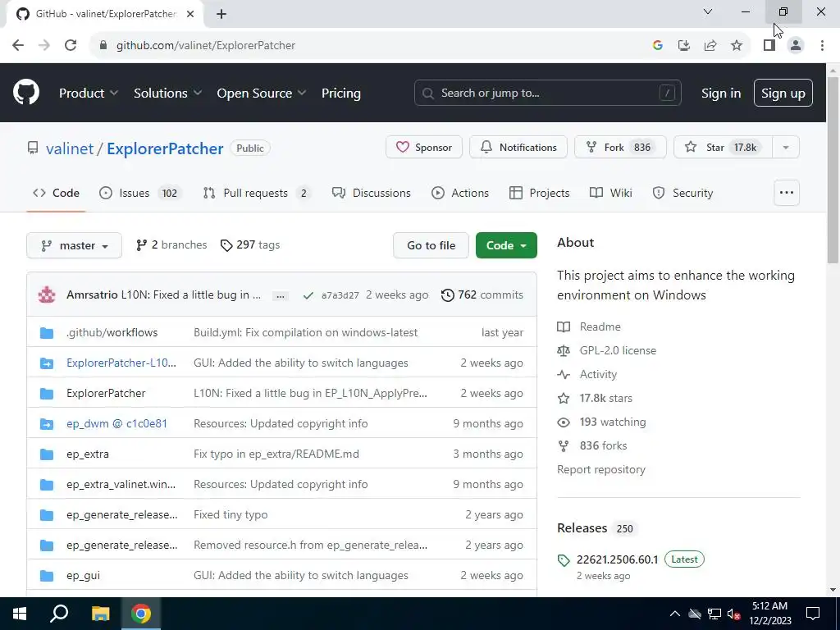The height and width of the screenshot is (630, 840).
Task: Click the browser address bar URL
Action: click(x=206, y=46)
